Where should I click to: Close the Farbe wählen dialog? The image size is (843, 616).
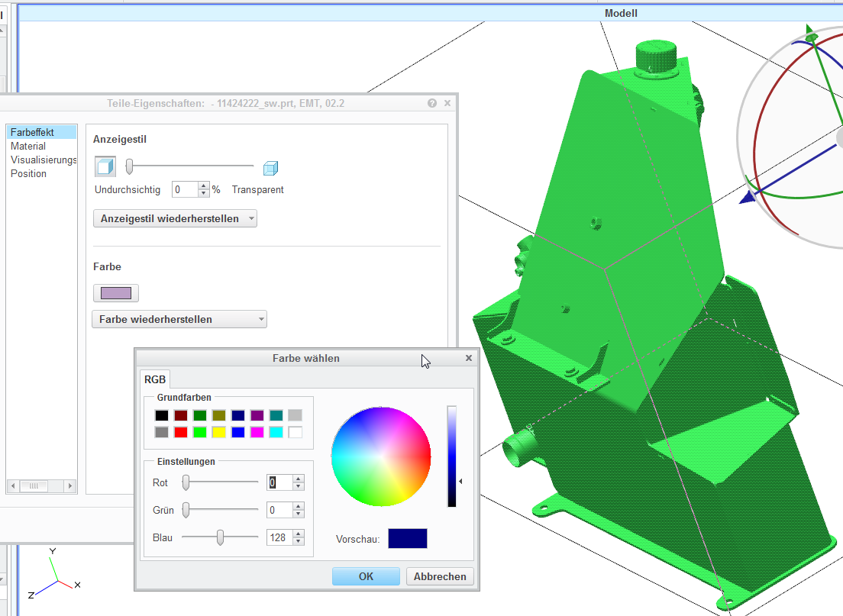(469, 358)
